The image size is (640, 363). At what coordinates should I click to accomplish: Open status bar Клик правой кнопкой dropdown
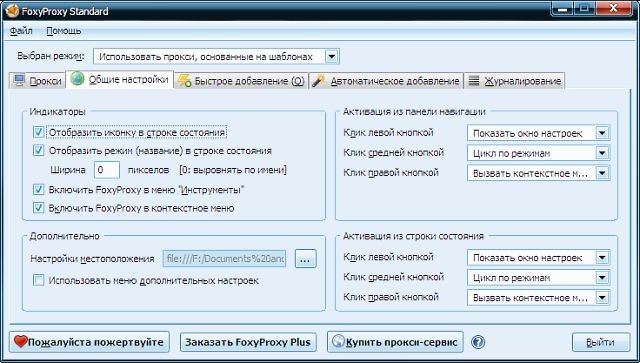tap(539, 298)
